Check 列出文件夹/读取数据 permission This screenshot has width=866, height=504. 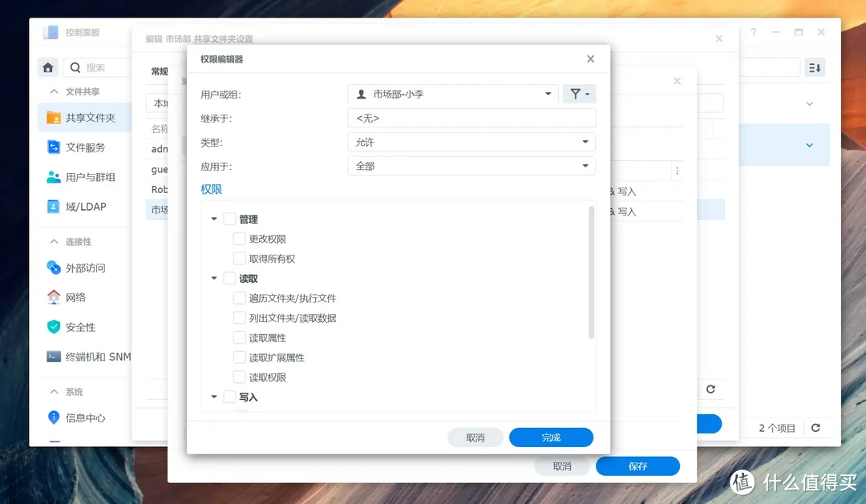click(x=239, y=317)
